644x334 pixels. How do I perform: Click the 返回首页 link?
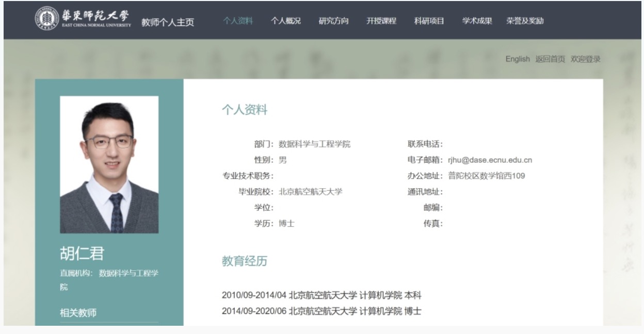pos(550,59)
